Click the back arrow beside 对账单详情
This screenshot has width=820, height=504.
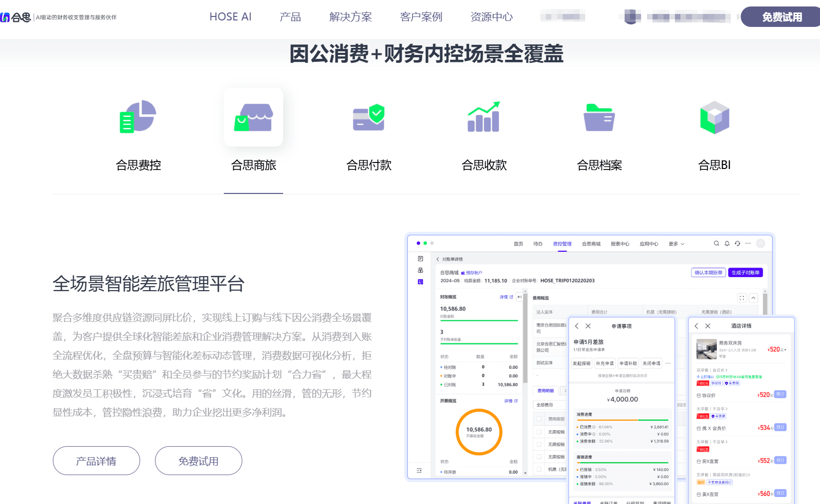tap(438, 259)
